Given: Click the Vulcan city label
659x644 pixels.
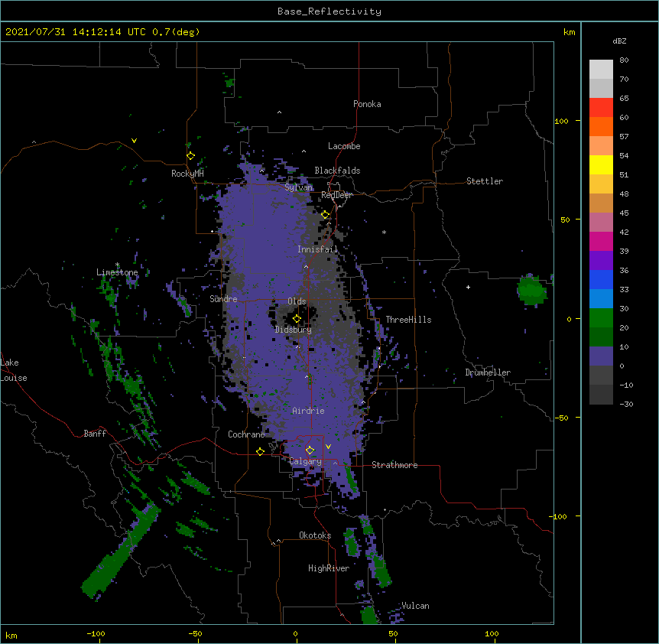Looking at the screenshot, I should 415,606.
